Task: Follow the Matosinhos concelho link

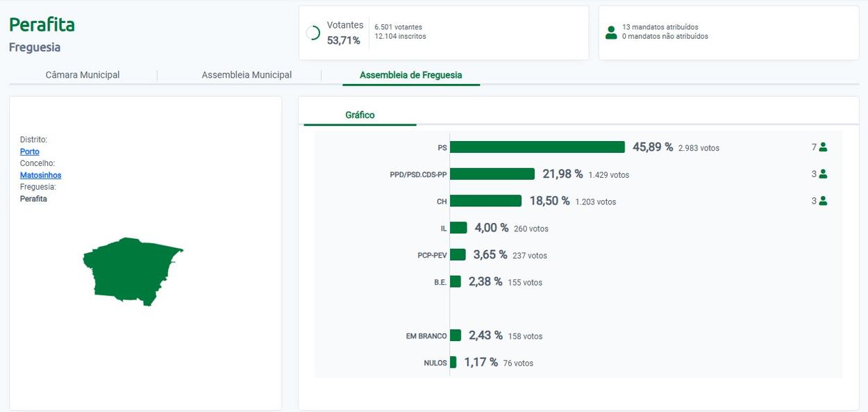Action: (41, 175)
